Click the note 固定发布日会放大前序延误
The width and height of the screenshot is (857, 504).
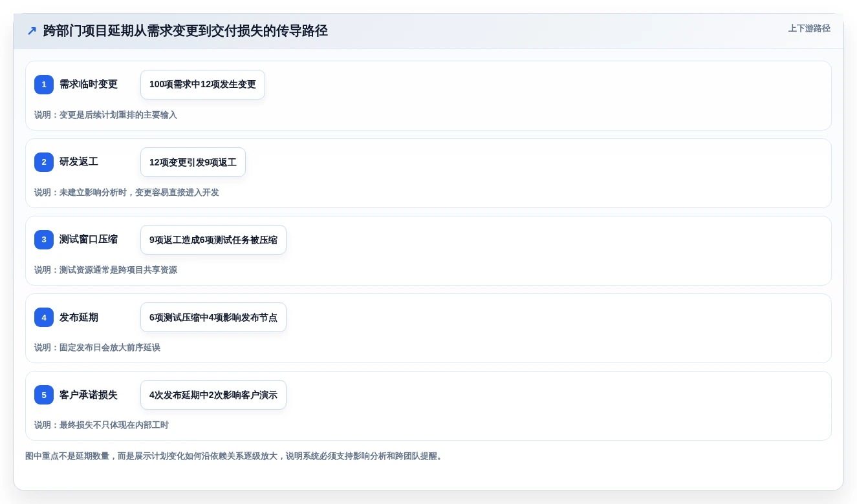97,348
